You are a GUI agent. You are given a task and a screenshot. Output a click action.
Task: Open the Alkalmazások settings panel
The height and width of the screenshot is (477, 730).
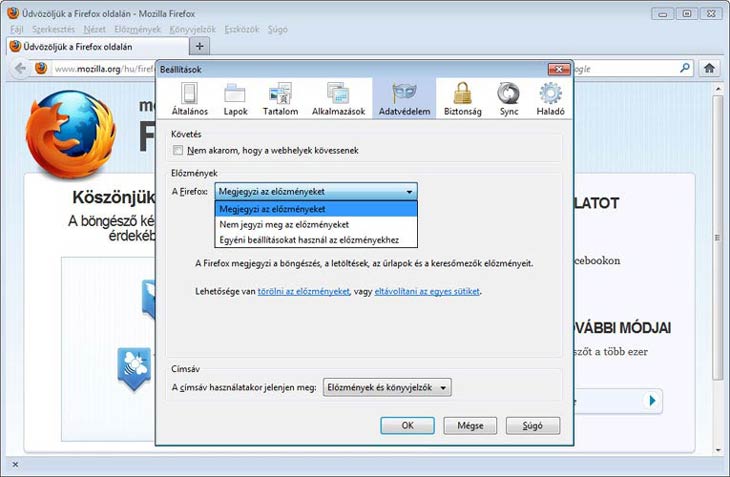click(x=338, y=98)
